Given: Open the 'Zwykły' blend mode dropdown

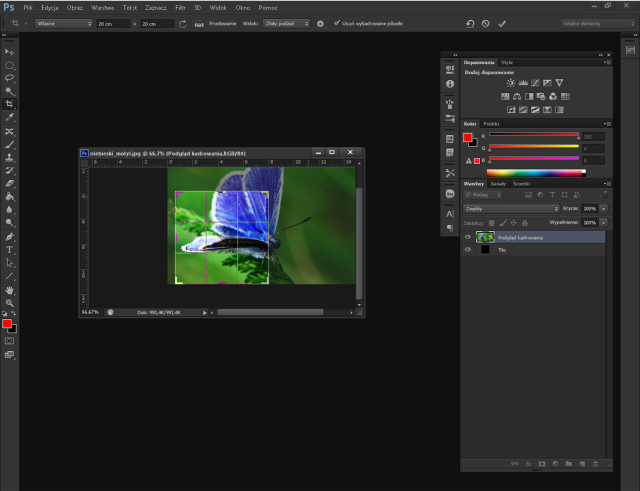Looking at the screenshot, I should pos(511,209).
